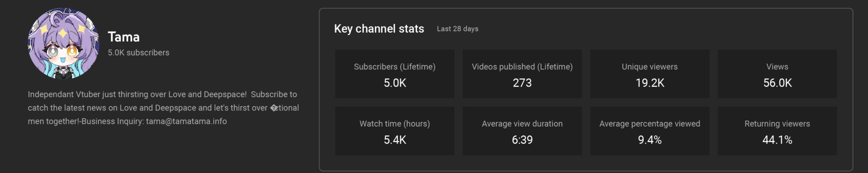Click the Average percentage viewed label

click(x=650, y=124)
